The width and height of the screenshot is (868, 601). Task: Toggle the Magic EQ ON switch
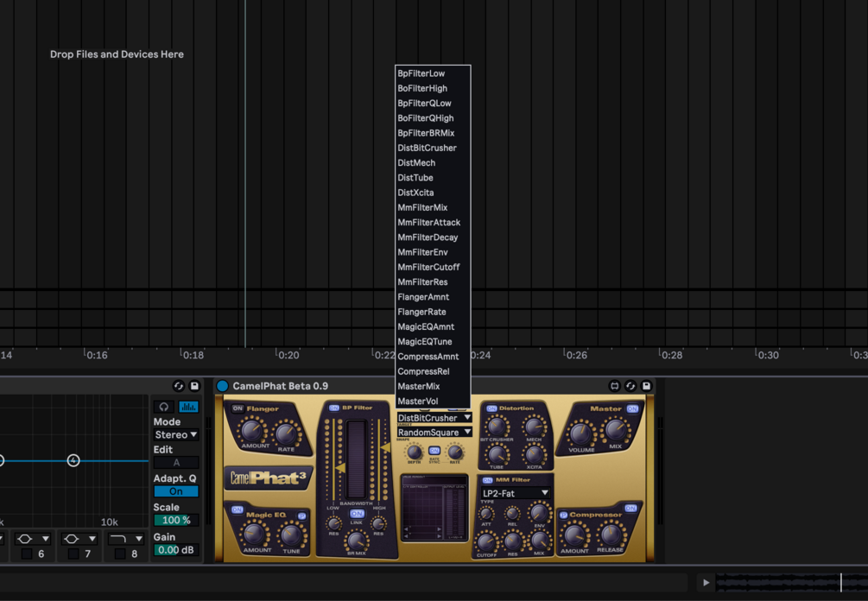click(x=238, y=509)
